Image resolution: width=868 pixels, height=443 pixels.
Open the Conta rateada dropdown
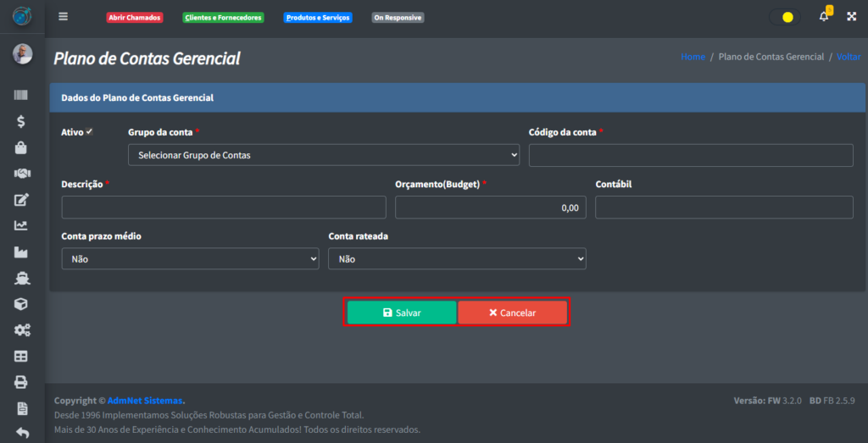(x=457, y=258)
